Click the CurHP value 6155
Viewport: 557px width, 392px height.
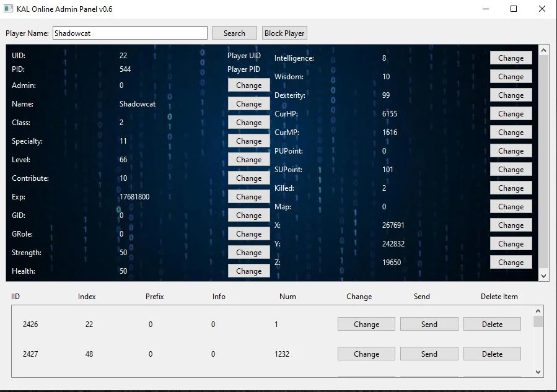[x=390, y=113]
